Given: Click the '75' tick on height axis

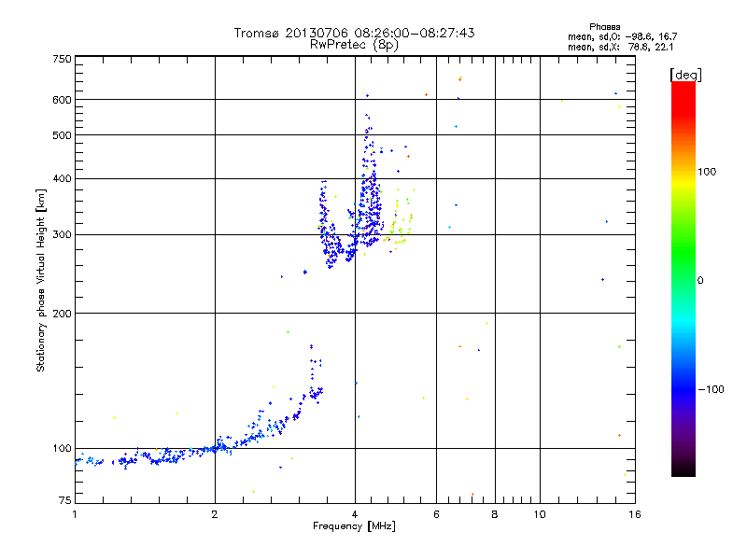Looking at the screenshot, I should coord(65,500).
